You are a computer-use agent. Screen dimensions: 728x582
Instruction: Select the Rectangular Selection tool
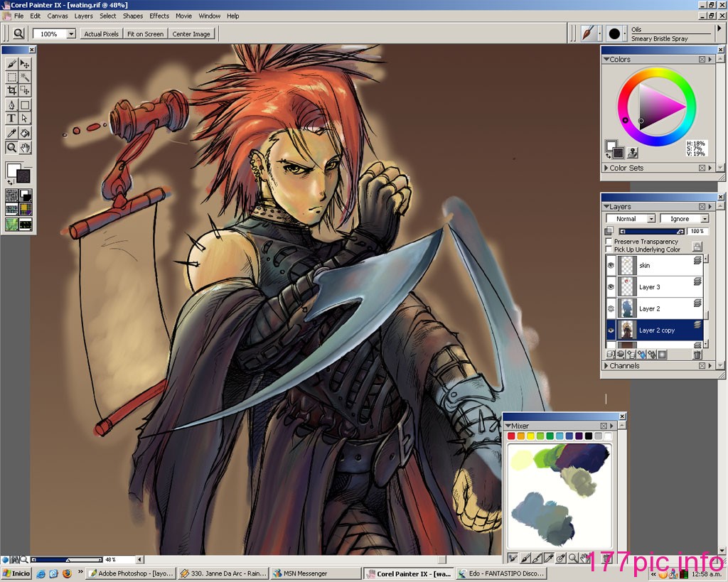tap(11, 77)
